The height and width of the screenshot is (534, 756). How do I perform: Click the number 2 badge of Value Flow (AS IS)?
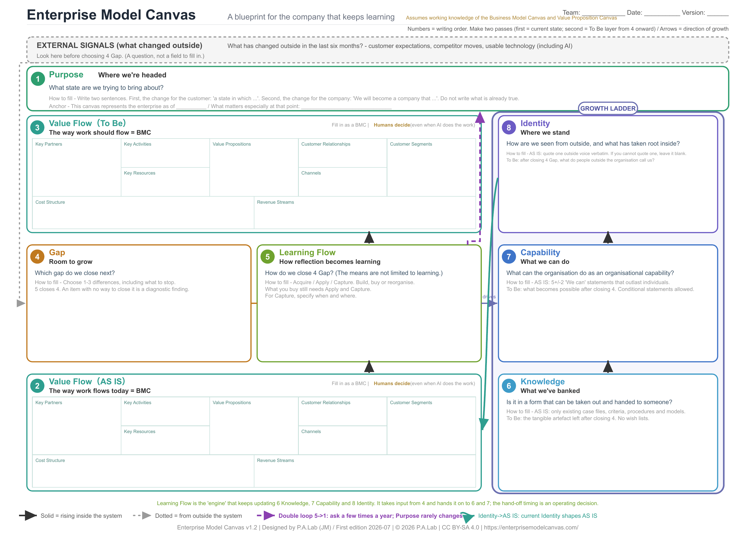(37, 386)
